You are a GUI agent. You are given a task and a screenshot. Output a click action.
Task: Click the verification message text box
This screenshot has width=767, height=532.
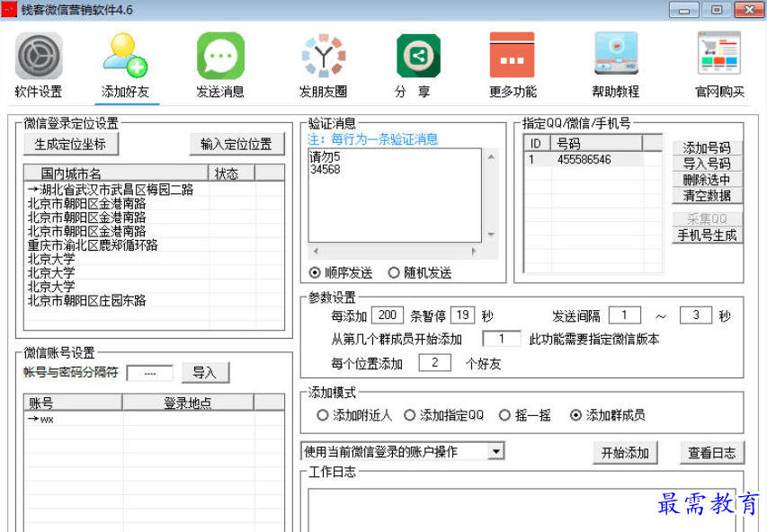coord(395,195)
